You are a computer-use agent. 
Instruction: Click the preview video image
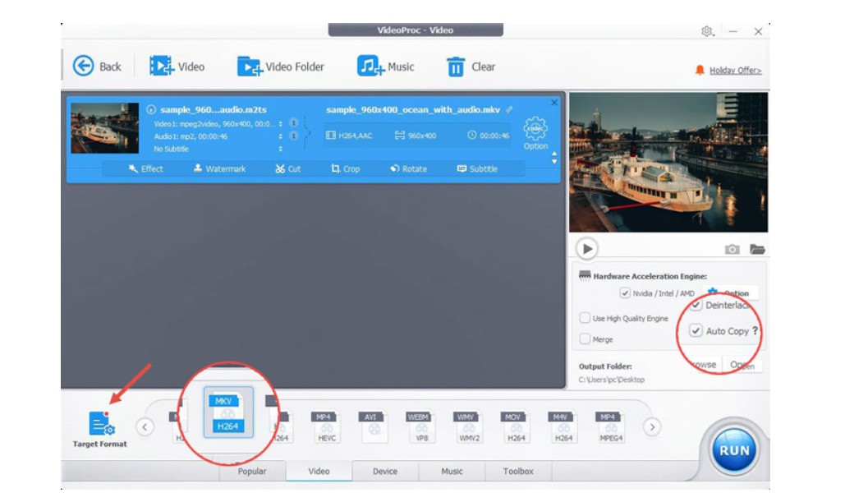coord(668,163)
